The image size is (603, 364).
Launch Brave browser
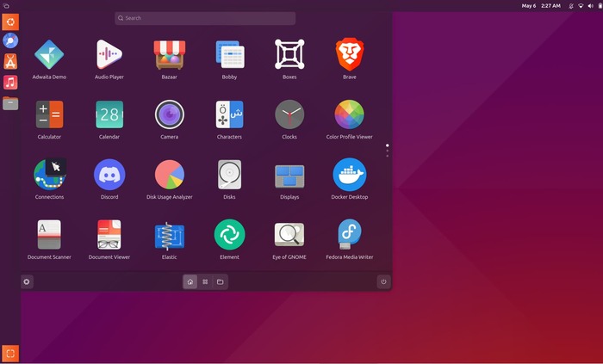350,54
